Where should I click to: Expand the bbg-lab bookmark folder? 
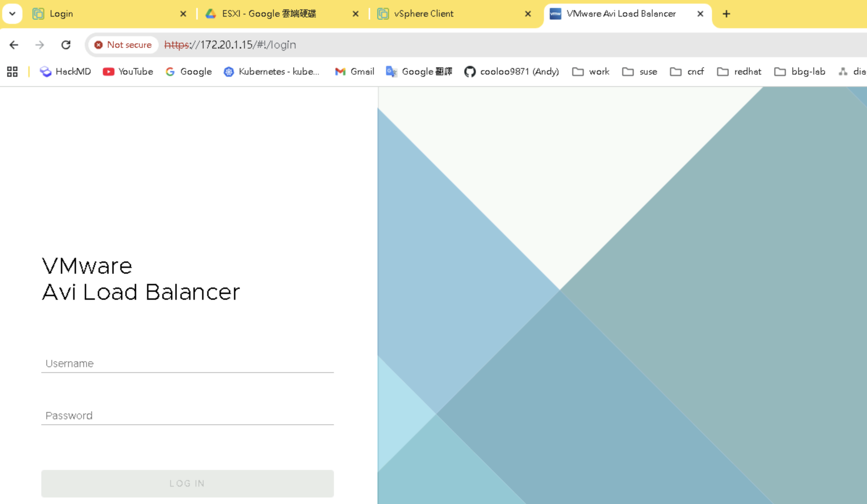point(800,72)
